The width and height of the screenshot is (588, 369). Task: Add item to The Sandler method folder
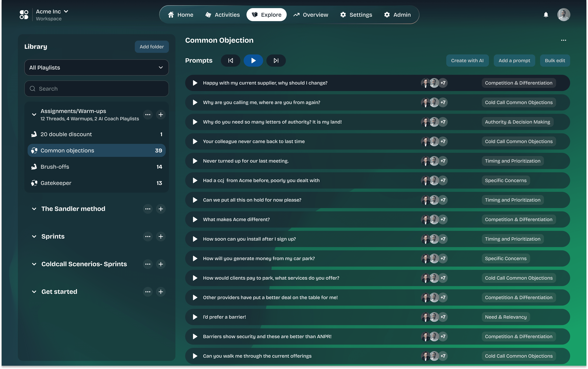click(161, 209)
